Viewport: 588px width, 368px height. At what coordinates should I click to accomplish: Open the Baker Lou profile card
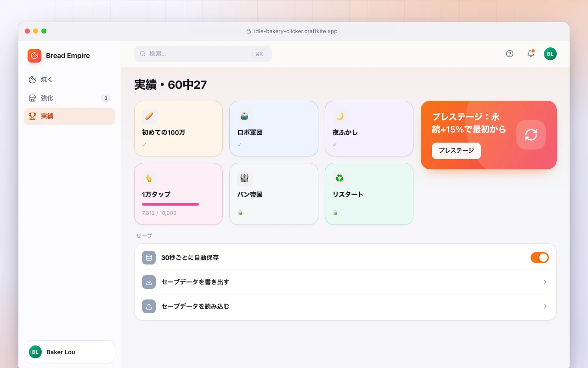[x=69, y=352]
